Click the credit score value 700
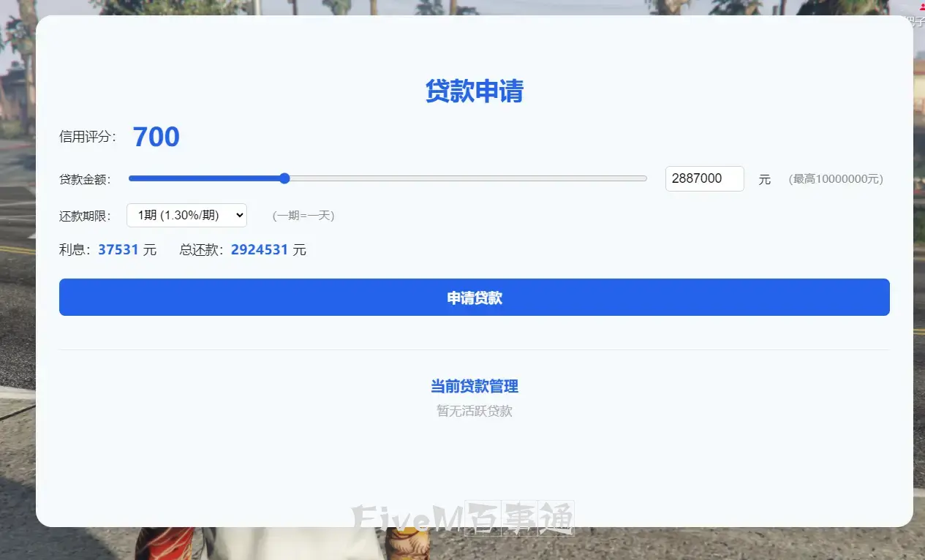The image size is (925, 560). click(156, 136)
